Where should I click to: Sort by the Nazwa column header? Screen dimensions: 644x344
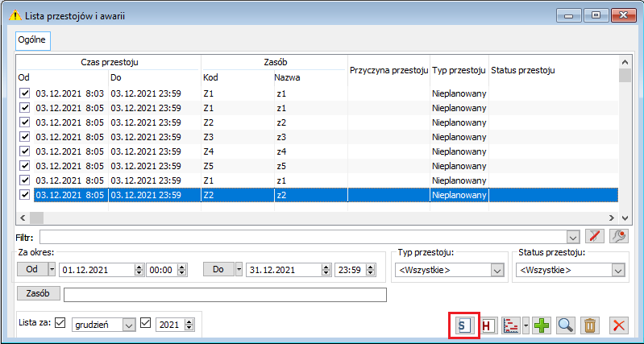(x=311, y=77)
